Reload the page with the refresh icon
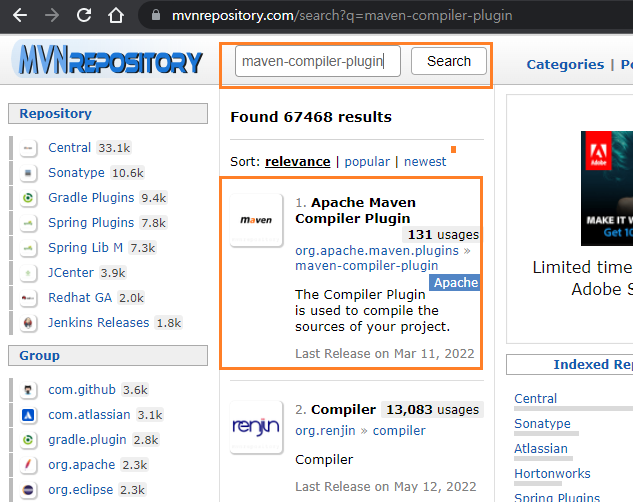 coord(84,15)
